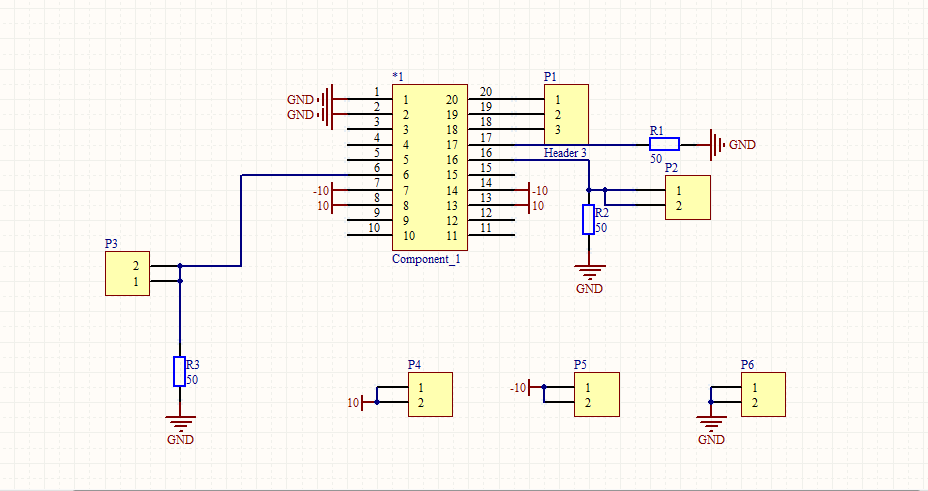Click the P5 designator text
The width and height of the screenshot is (928, 491).
(x=580, y=364)
